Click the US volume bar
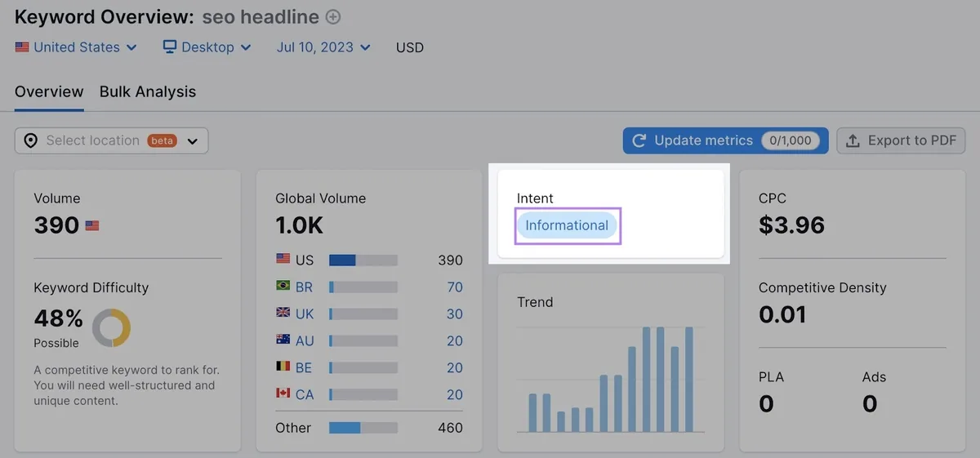The height and width of the screenshot is (458, 980). click(x=363, y=260)
